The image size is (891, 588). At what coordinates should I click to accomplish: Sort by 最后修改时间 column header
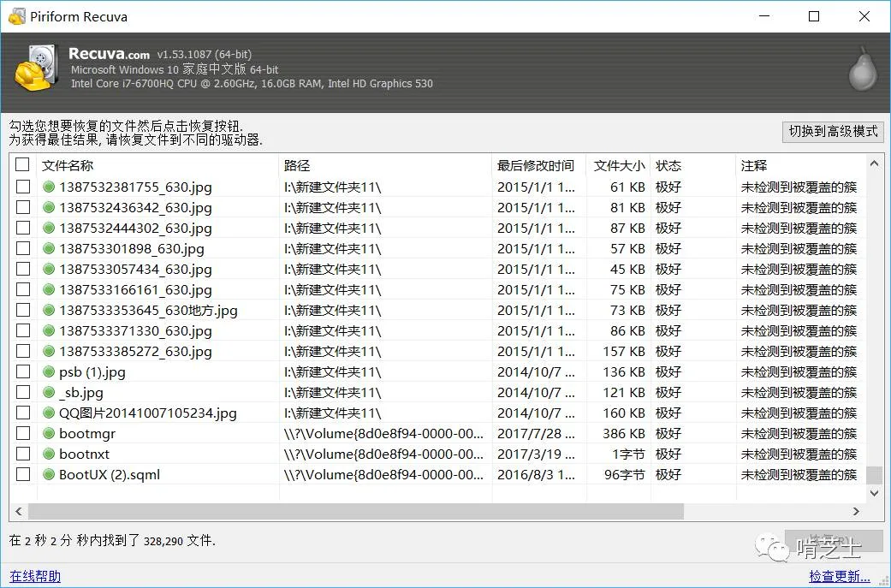click(538, 165)
